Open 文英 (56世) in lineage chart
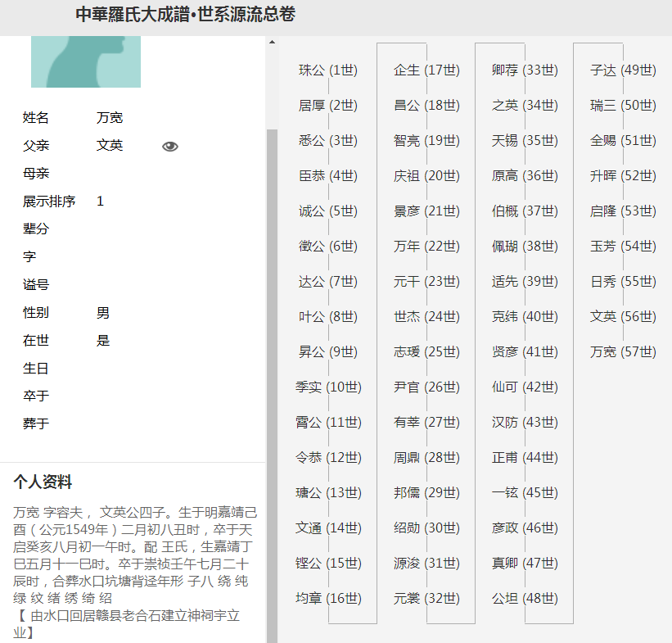Screen dimensions: 672x643 click(623, 316)
